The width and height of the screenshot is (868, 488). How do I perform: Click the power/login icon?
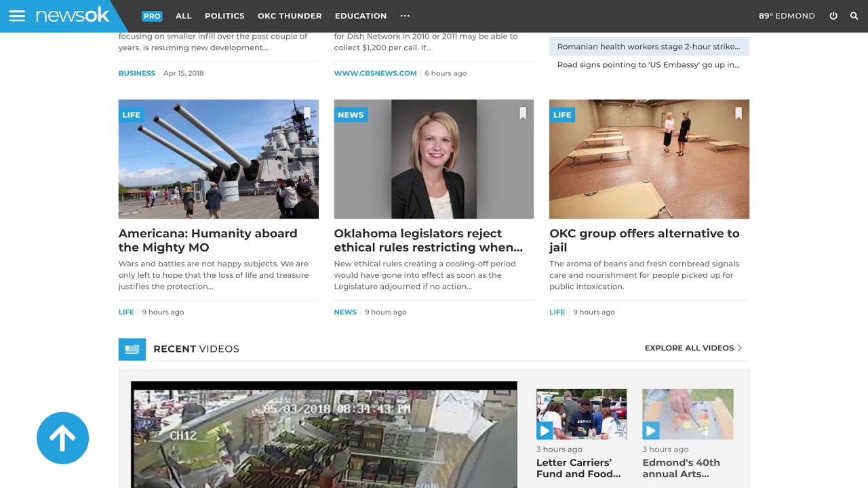[x=833, y=16]
